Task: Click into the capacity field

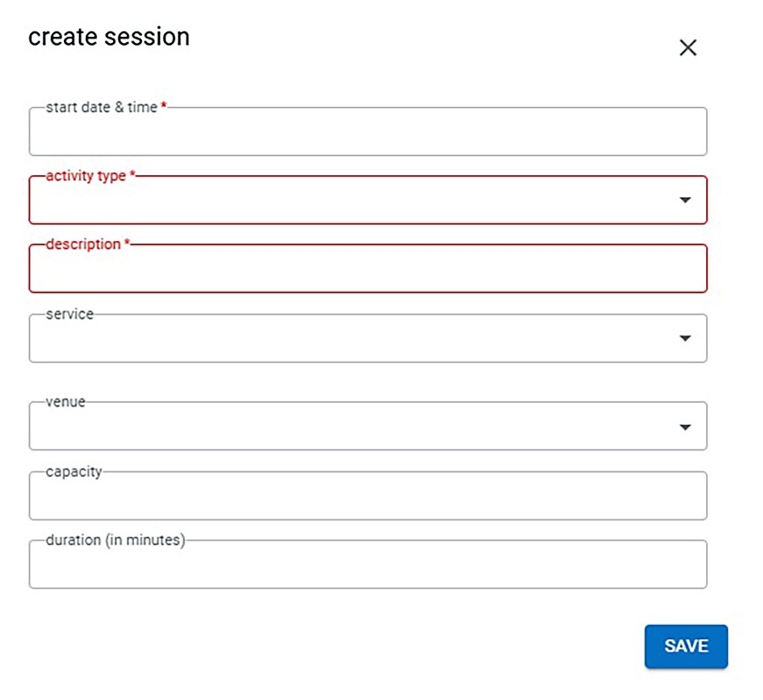Action: coord(368,497)
